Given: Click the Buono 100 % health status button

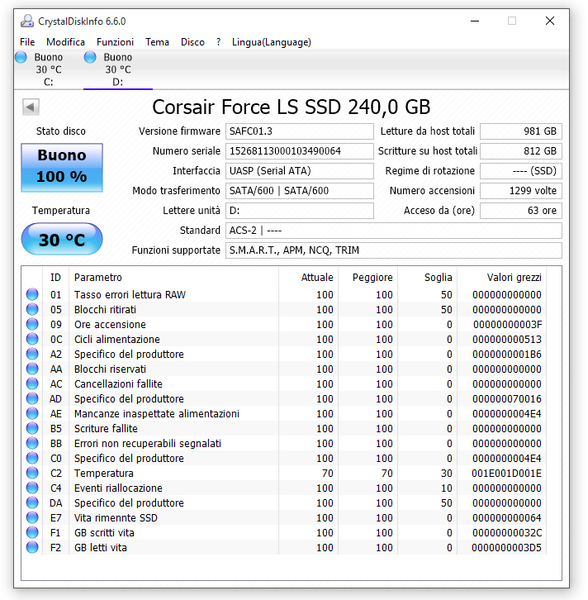Looking at the screenshot, I should coord(62,167).
